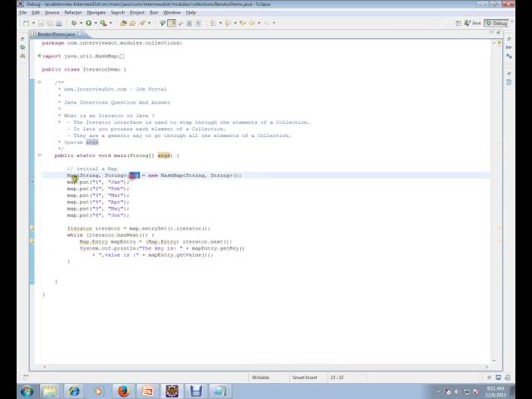Click the Last Edit Location icon

coord(243,23)
